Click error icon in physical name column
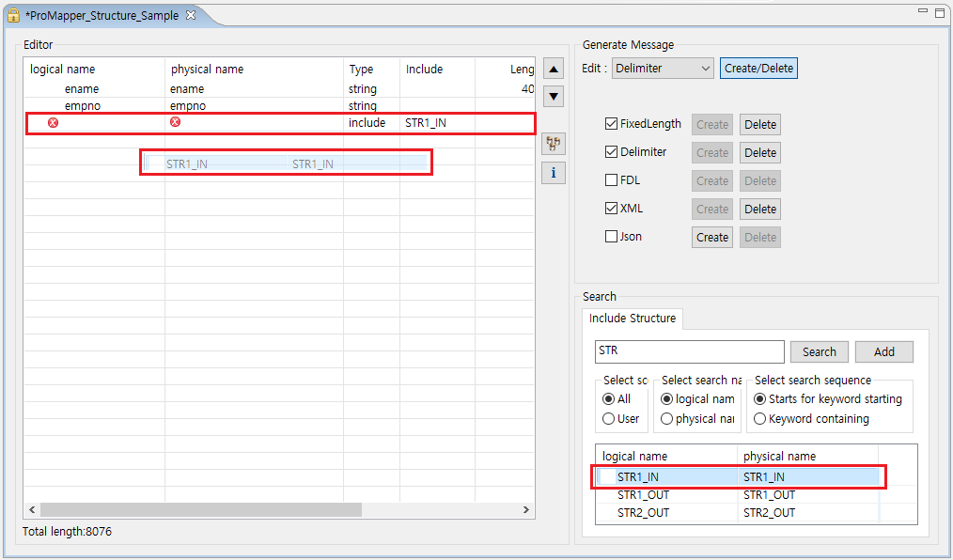Image resolution: width=953 pixels, height=560 pixels. 175,123
